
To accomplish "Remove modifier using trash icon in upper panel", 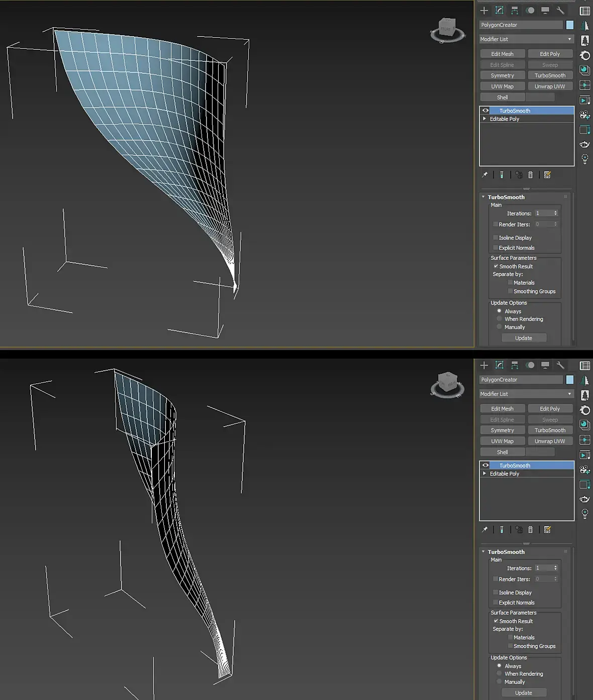I will point(531,175).
